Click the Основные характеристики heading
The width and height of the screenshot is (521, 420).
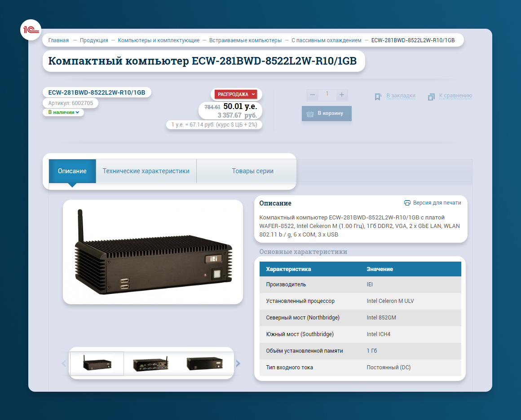303,252
